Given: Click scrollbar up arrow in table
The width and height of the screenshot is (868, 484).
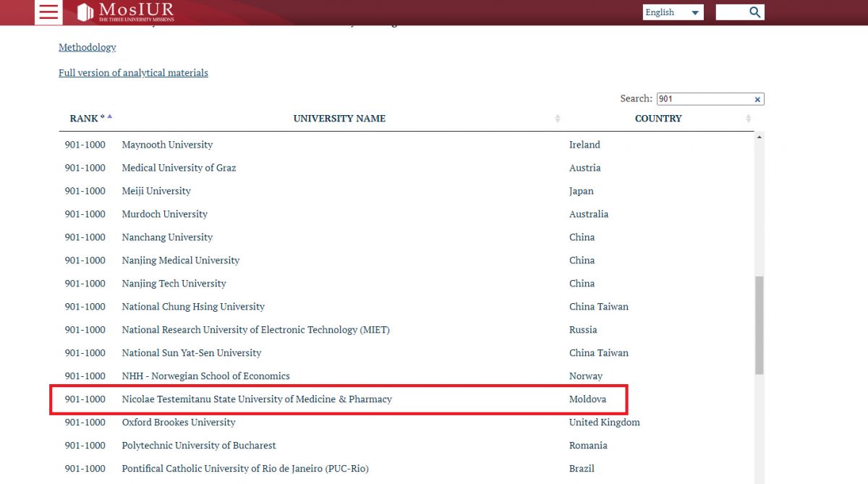Looking at the screenshot, I should 759,137.
